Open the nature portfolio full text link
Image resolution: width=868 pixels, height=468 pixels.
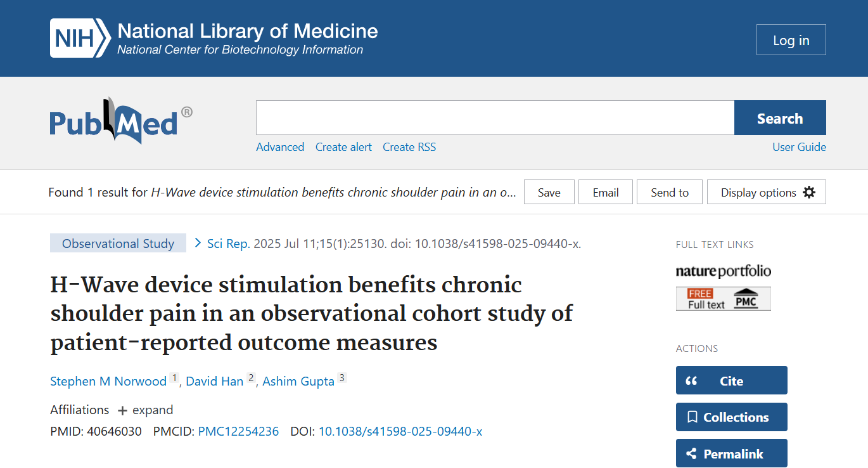723,271
